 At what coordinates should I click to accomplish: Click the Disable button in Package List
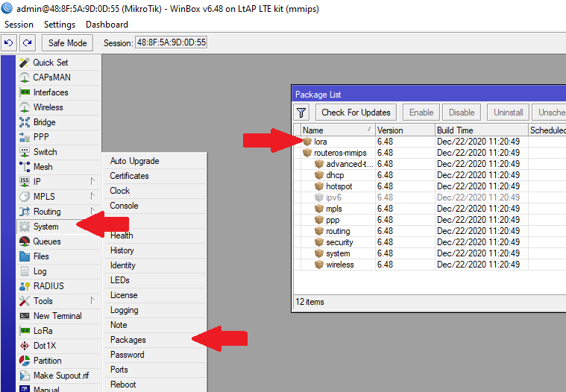point(462,113)
